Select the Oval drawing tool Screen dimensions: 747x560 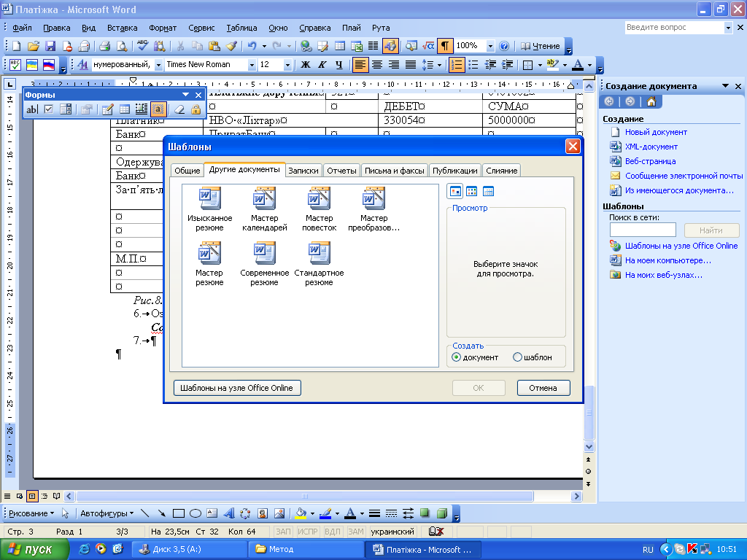click(x=196, y=513)
